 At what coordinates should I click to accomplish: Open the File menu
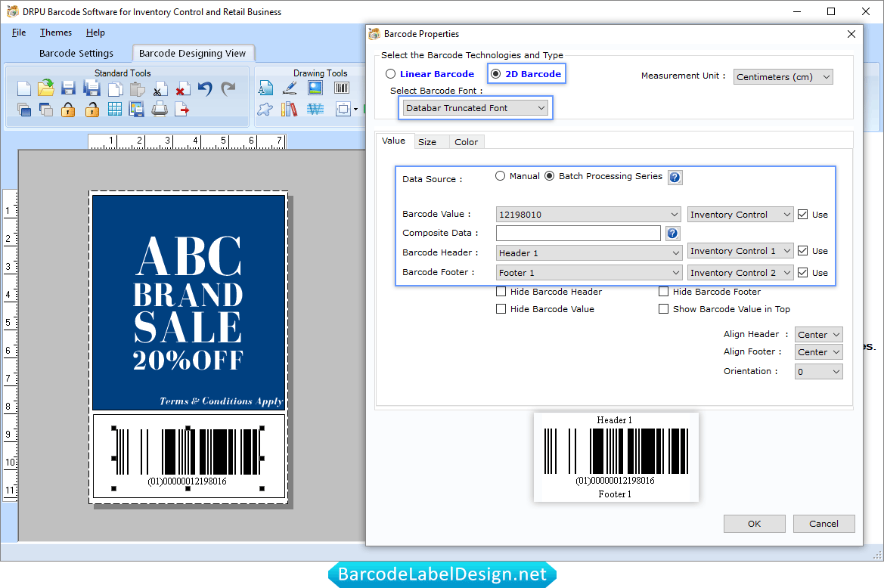(x=19, y=32)
